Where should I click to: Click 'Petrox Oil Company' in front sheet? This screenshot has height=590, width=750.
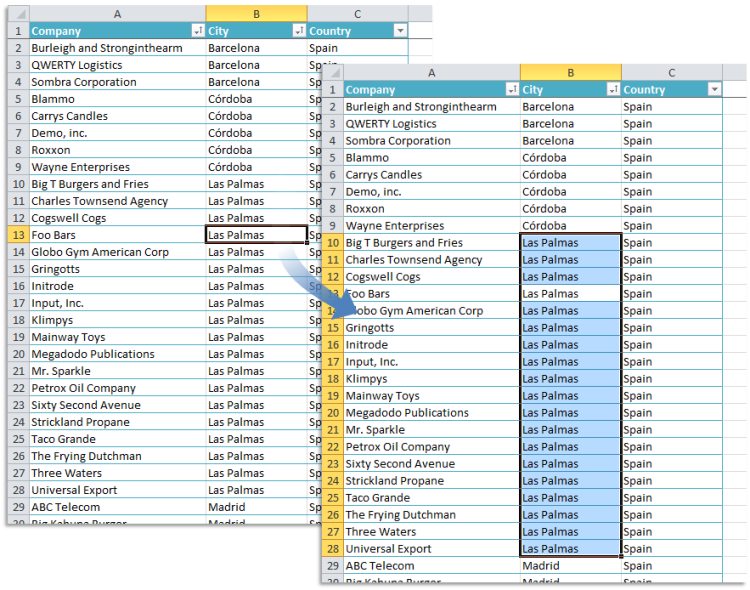coord(431,446)
